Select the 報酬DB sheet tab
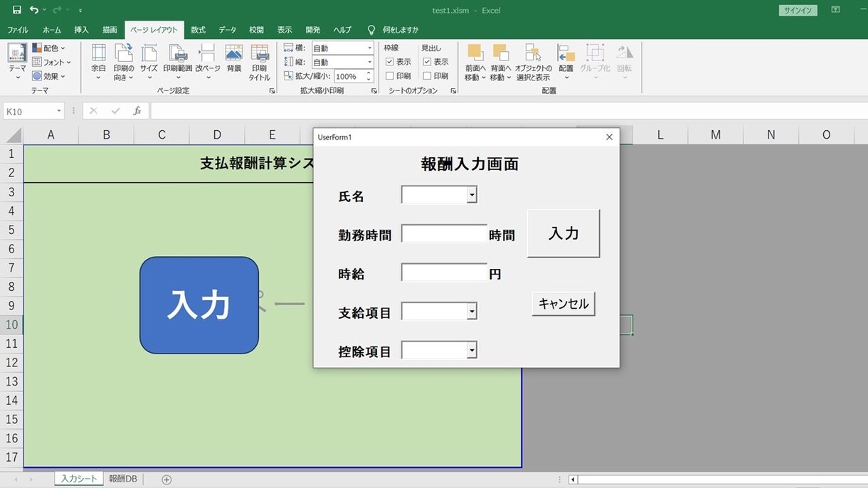The width and height of the screenshot is (868, 488). click(x=123, y=479)
